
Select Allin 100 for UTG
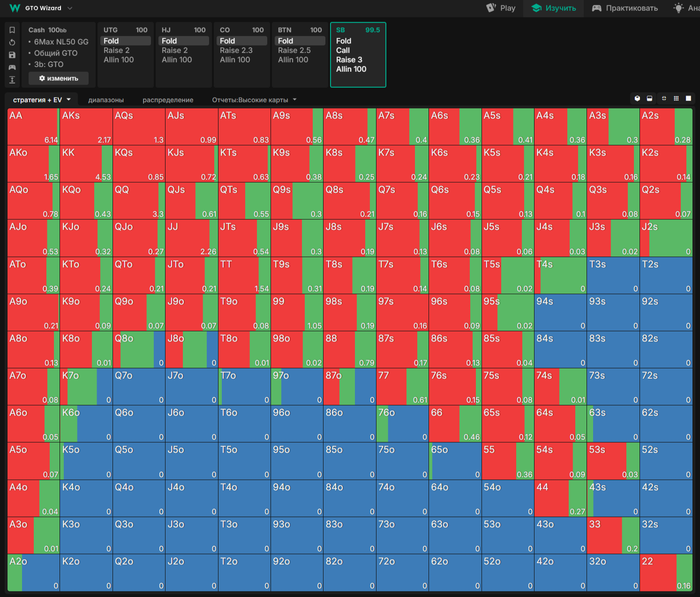click(x=119, y=60)
